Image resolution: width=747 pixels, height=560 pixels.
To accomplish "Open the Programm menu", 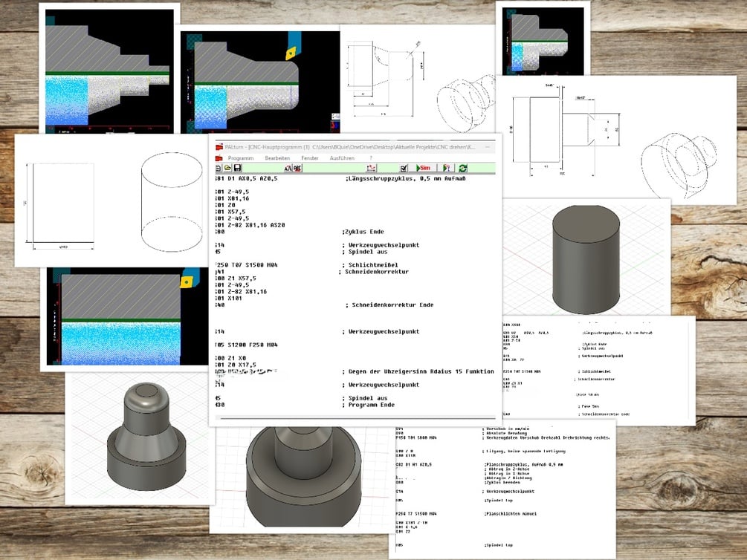I will point(241,158).
